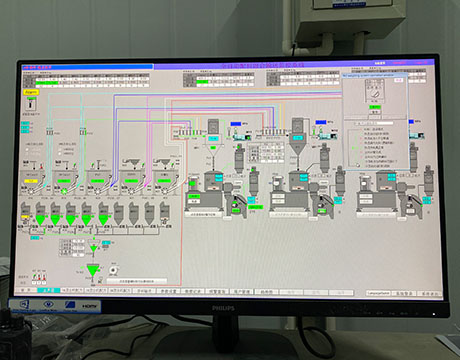Click the green status field on the third storage tank

[98, 181]
